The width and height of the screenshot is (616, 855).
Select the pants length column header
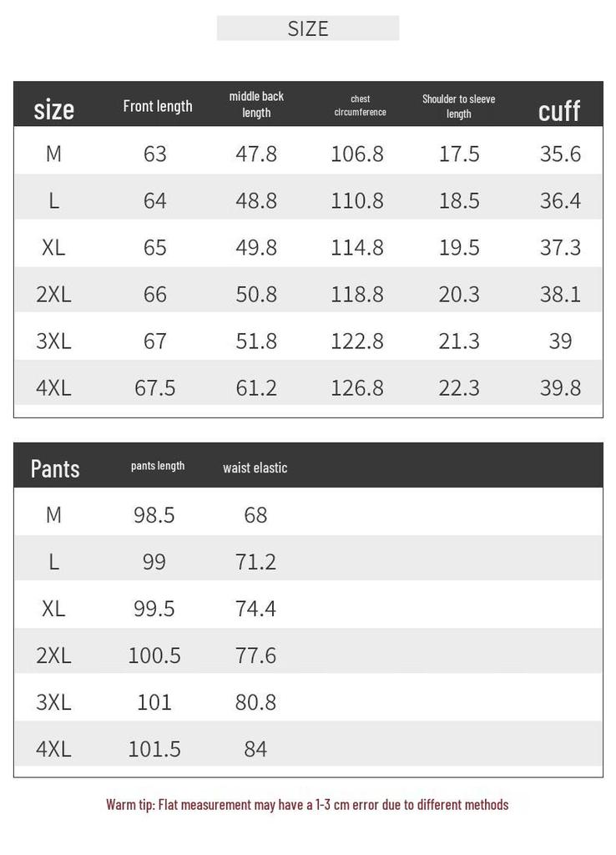(x=158, y=466)
